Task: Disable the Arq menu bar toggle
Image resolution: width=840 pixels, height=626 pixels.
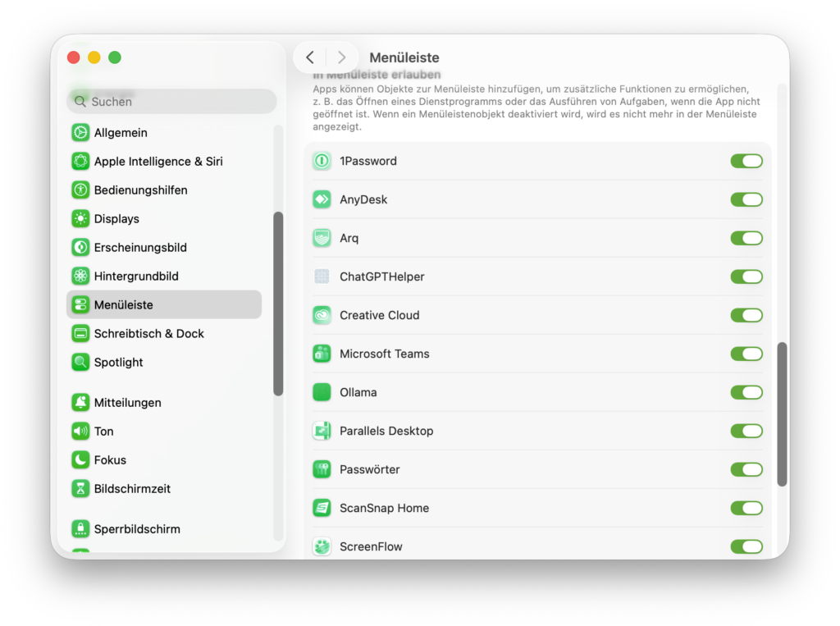Action: click(746, 238)
